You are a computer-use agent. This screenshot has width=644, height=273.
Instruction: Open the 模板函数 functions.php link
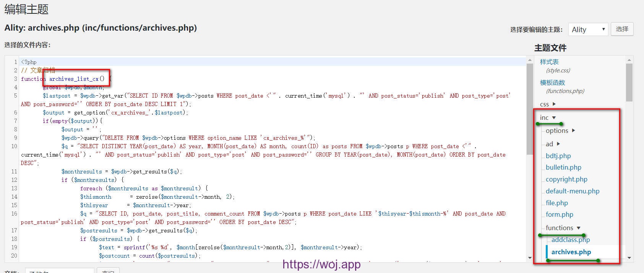[x=552, y=83]
